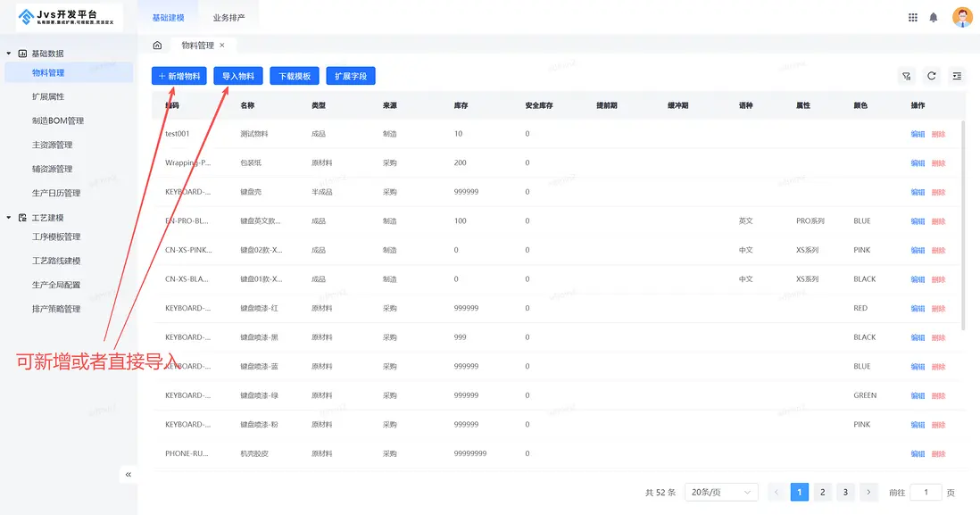The width and height of the screenshot is (980, 515).
Task: Go to page 2
Action: pos(823,493)
